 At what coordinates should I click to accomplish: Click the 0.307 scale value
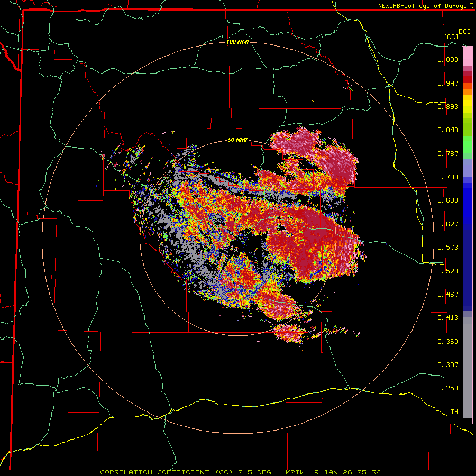pyautogui.click(x=448, y=365)
